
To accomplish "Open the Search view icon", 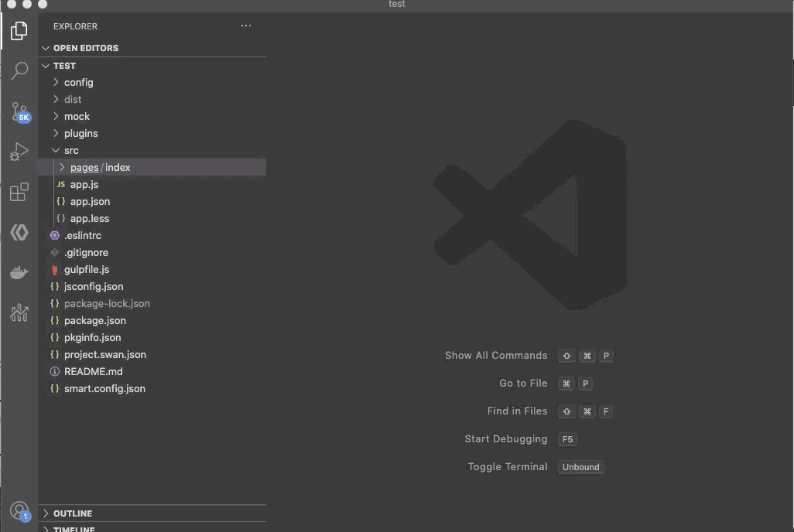I will (x=19, y=71).
